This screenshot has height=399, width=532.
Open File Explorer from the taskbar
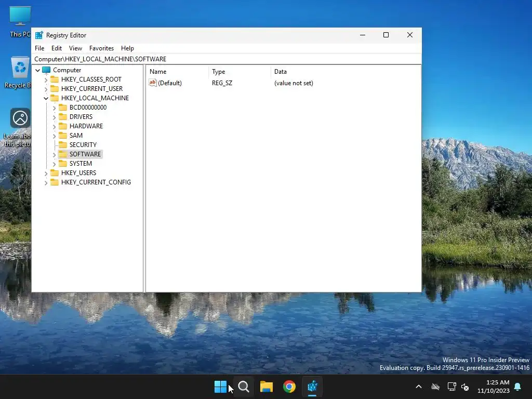click(x=267, y=387)
